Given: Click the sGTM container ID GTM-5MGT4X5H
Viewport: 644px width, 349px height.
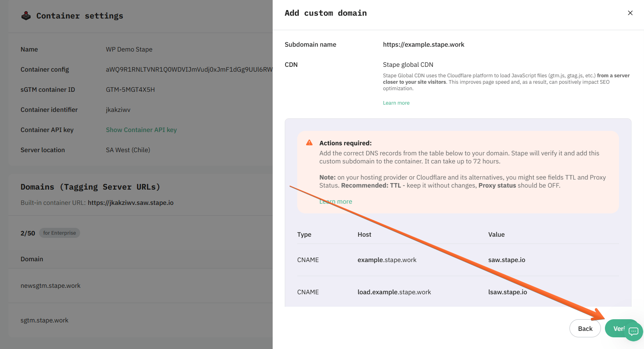Looking at the screenshot, I should point(130,89).
